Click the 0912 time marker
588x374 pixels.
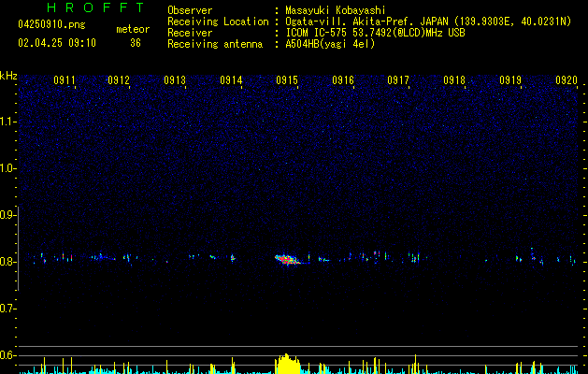[119, 80]
